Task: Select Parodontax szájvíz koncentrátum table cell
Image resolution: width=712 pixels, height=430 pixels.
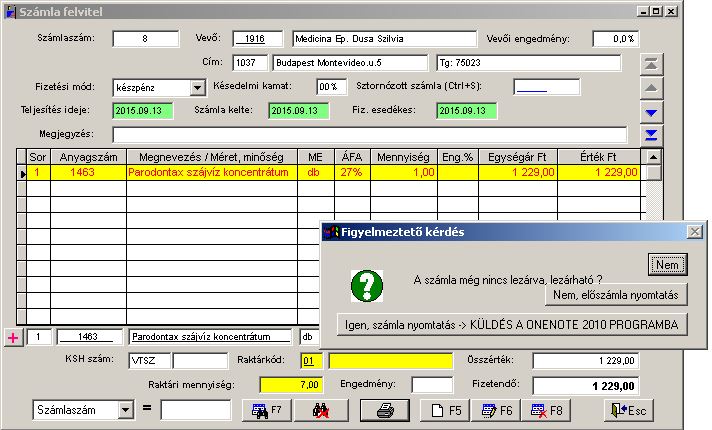Action: tap(212, 173)
